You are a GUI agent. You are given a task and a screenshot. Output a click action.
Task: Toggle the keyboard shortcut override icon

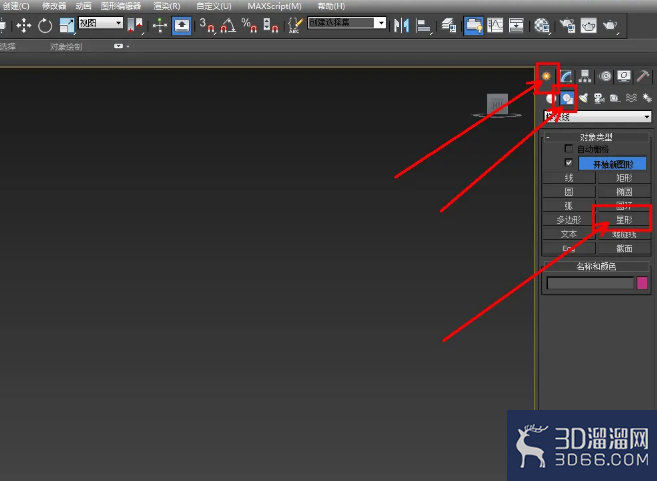pyautogui.click(x=181, y=26)
